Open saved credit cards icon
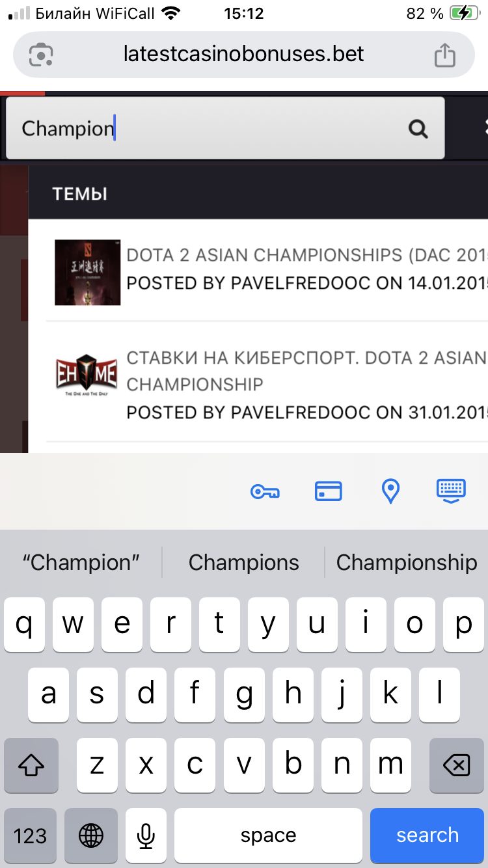Viewport: 488px width, 868px height. click(329, 491)
